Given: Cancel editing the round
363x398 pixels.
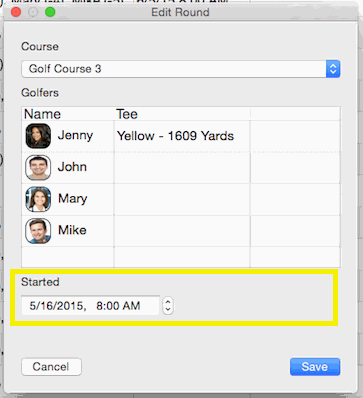Looking at the screenshot, I should pos(51,367).
